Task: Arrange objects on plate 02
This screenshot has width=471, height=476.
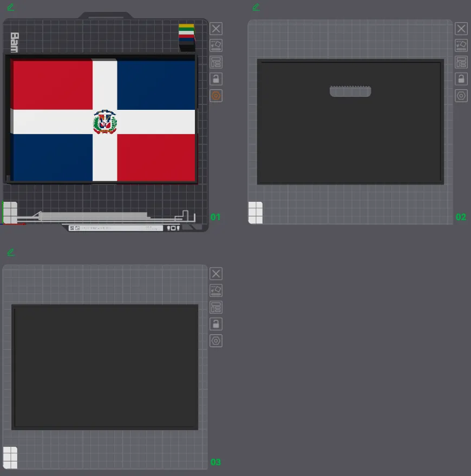Action: tap(461, 62)
